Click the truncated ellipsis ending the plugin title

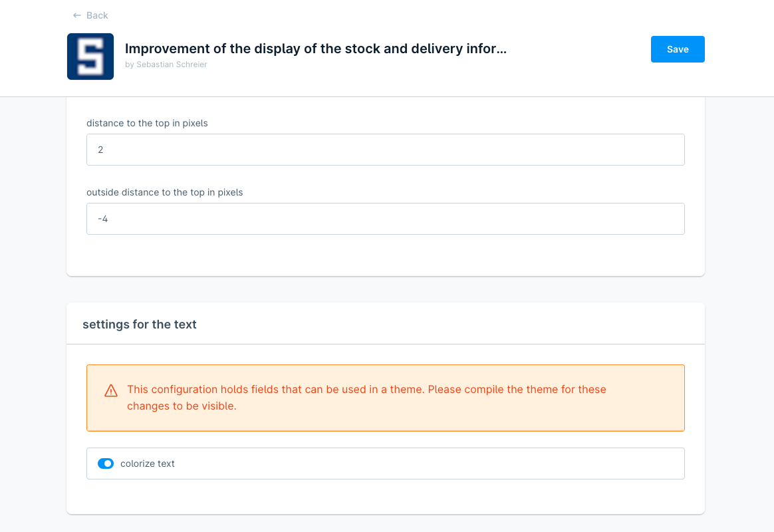click(x=501, y=49)
